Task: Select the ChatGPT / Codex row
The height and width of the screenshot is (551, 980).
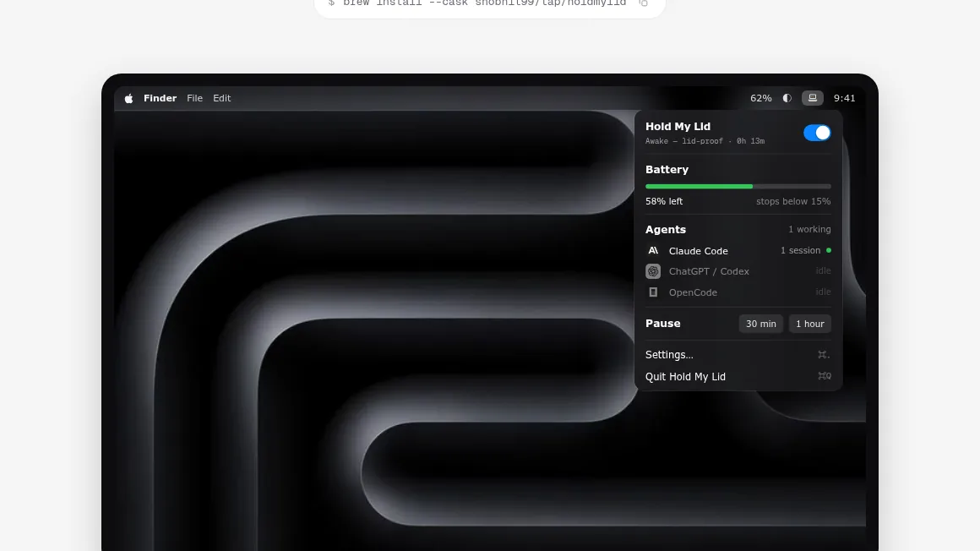Action: point(738,271)
